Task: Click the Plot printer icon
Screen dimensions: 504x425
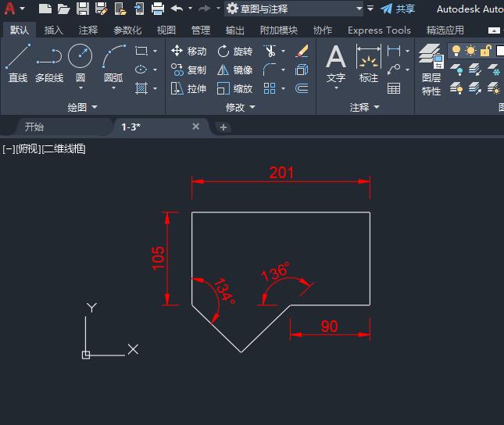Action: tap(158, 9)
